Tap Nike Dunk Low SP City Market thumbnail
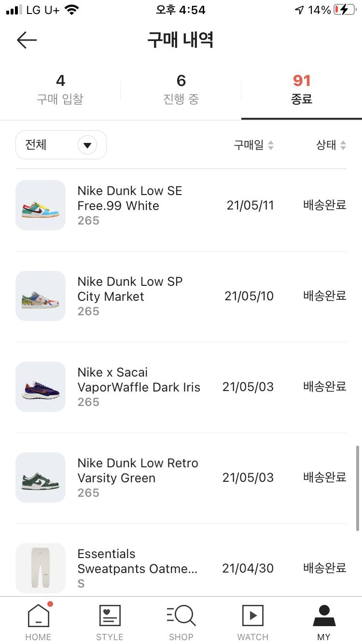This screenshot has height=644, width=362. [41, 296]
